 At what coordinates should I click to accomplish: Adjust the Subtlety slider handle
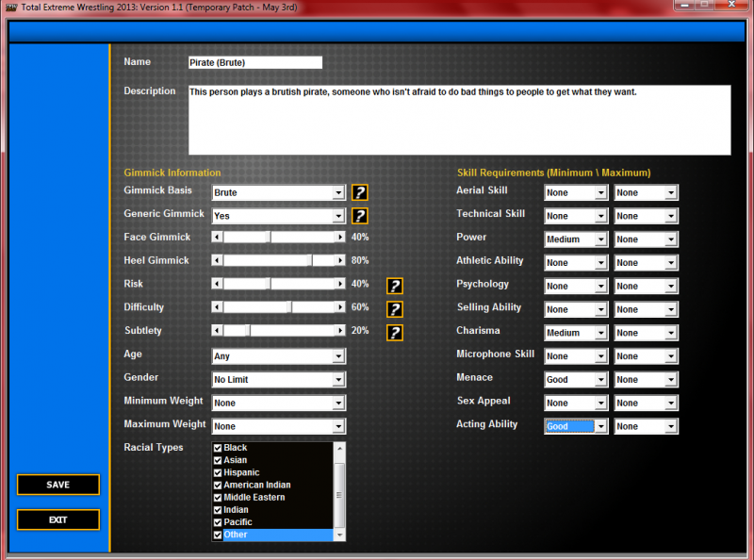click(x=248, y=330)
